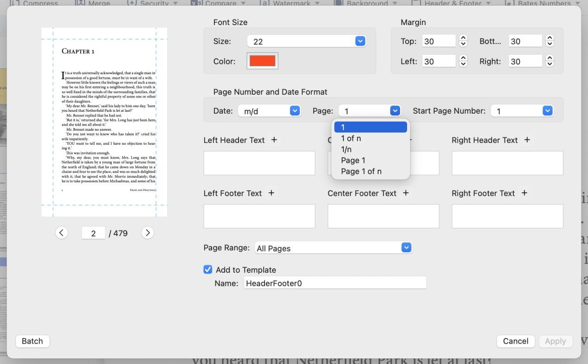
Task: Click the page preview thumbnail
Action: 104,122
